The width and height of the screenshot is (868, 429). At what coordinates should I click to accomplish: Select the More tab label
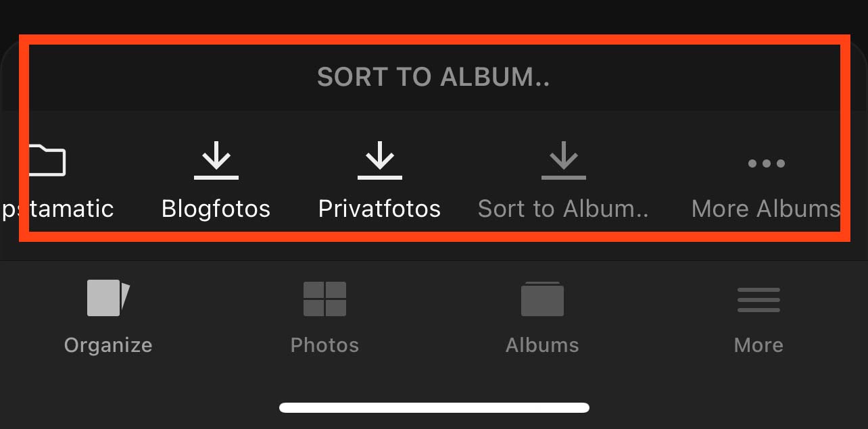click(758, 345)
